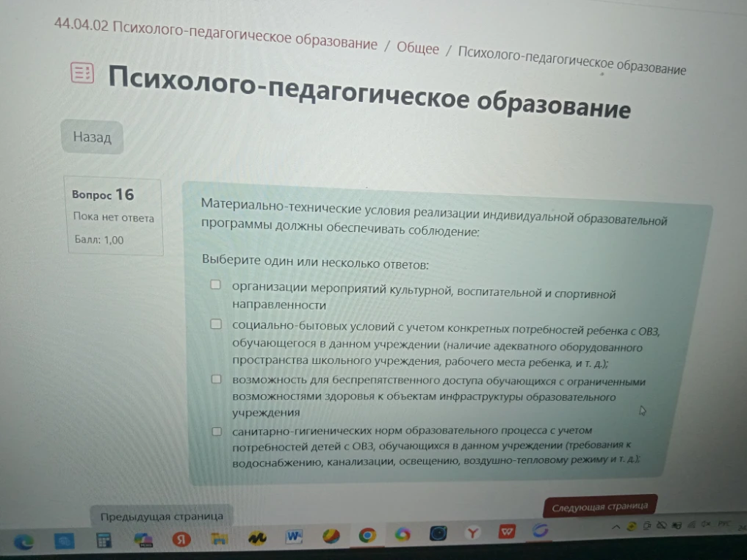Viewport: 747px width, 560px height.
Task: Click the volume icon in system tray
Action: tap(706, 524)
